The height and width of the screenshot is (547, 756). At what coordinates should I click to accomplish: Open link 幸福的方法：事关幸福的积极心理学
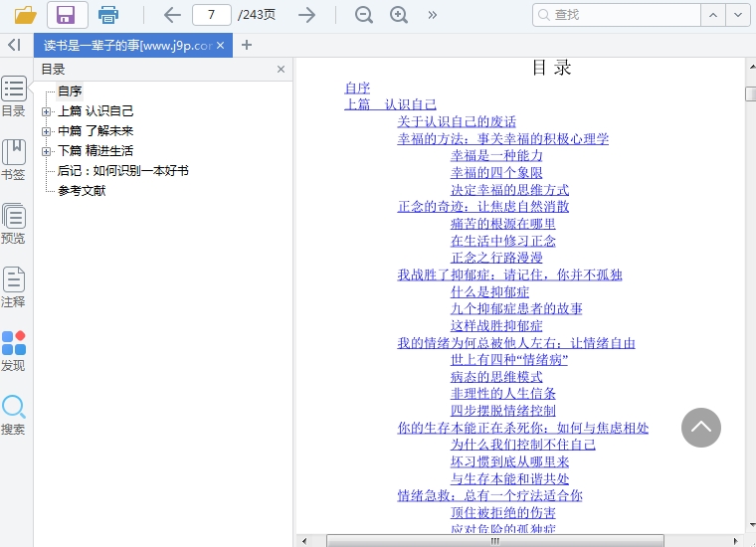click(x=503, y=139)
